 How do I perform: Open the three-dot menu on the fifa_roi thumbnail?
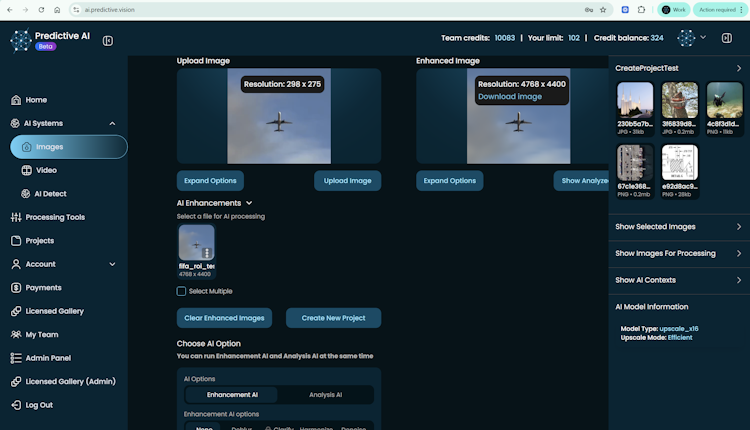tap(207, 253)
